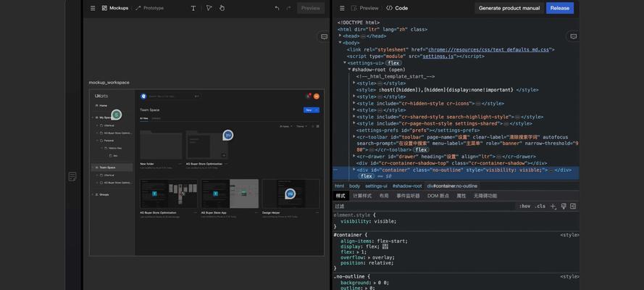Image resolution: width=644 pixels, height=290 pixels.
Task: Open the 计算样式 tab
Action: [x=362, y=196]
